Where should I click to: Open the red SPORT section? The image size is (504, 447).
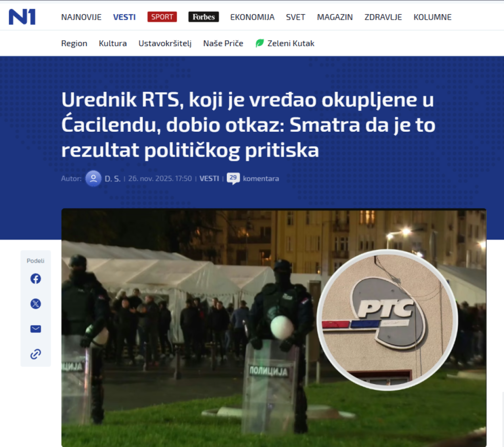click(x=162, y=17)
